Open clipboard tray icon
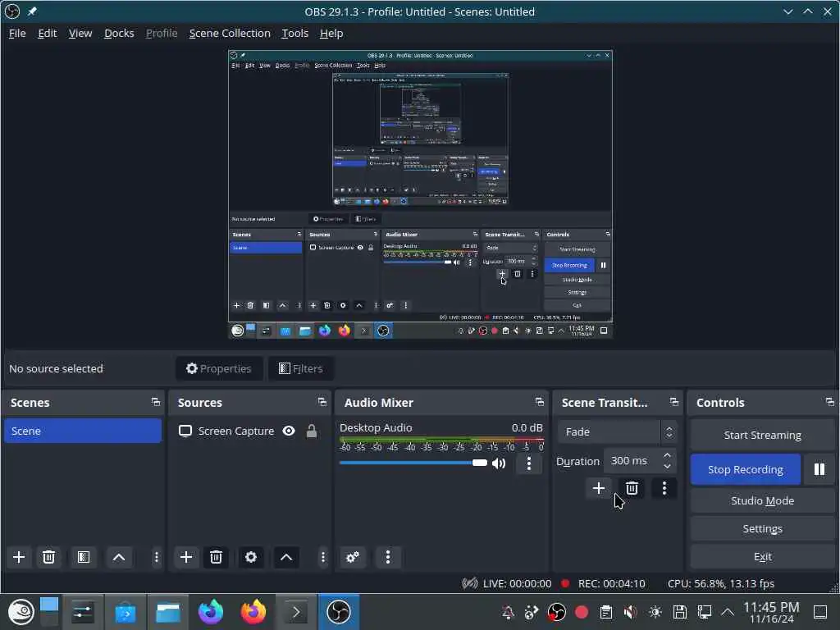This screenshot has width=840, height=630. coord(606,612)
